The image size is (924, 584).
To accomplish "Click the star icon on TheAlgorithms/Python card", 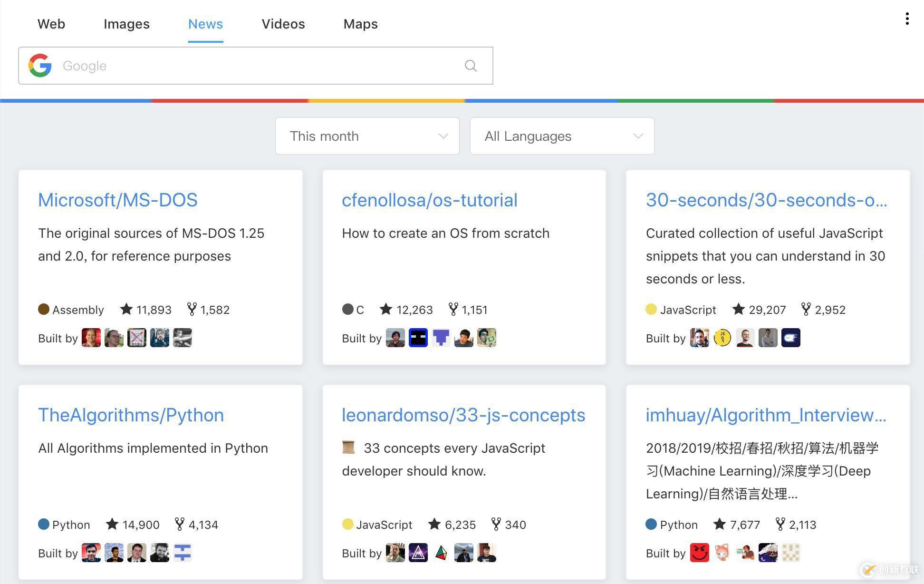I will click(112, 525).
